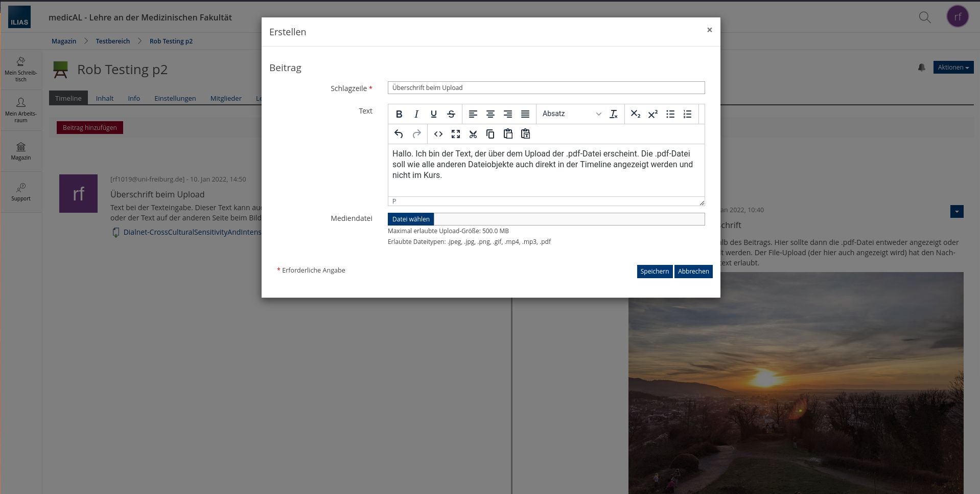Insert a bulleted list

670,114
